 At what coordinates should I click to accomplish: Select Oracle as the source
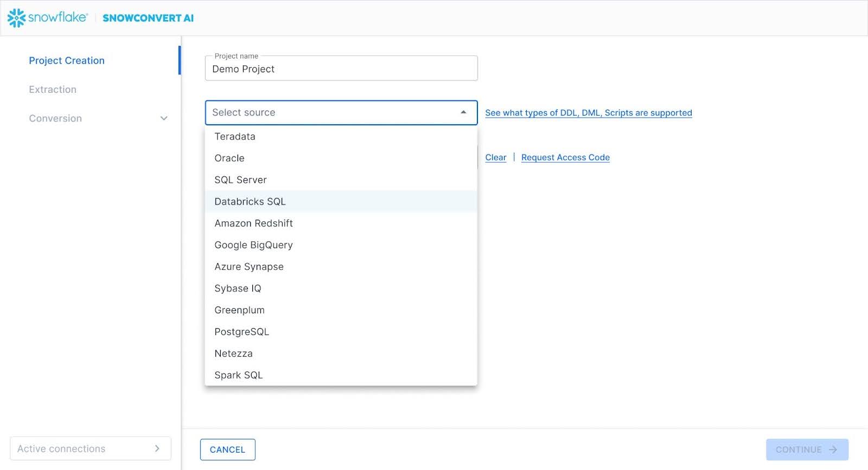[x=229, y=158]
